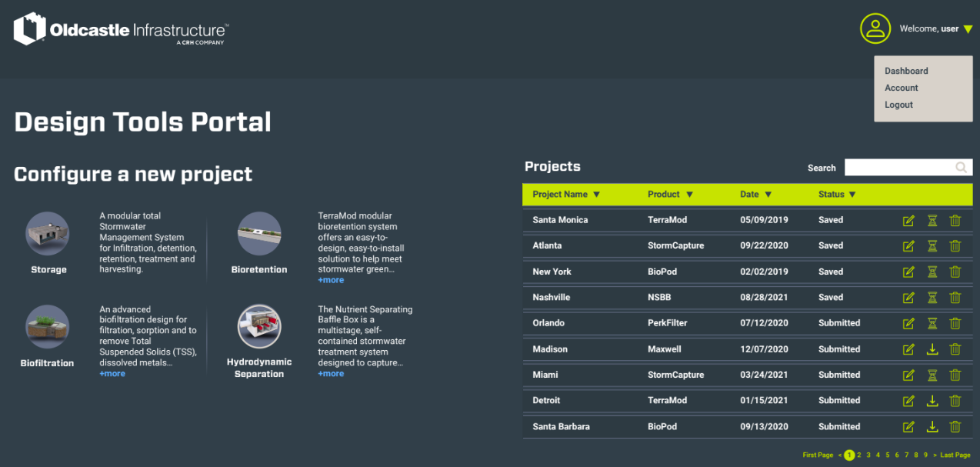Click the date 03/24/2021

[765, 375]
